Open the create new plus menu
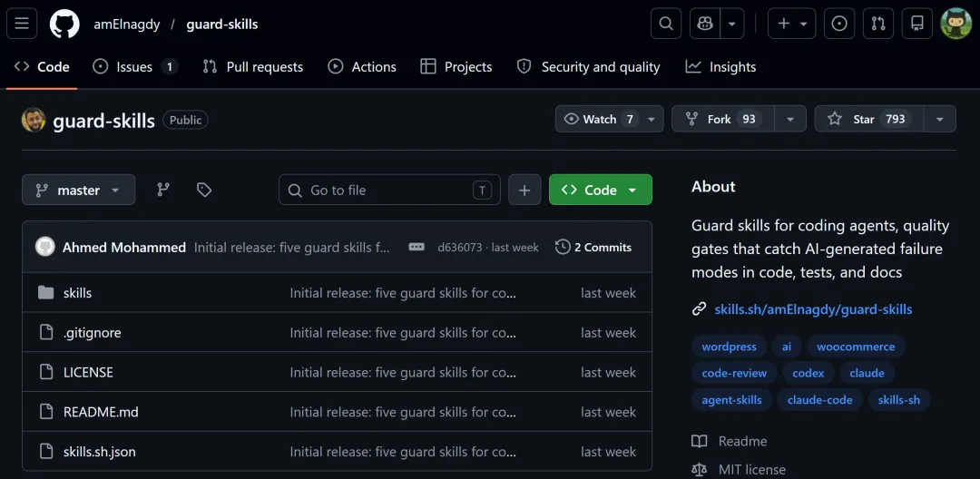The image size is (980, 479). tap(792, 24)
